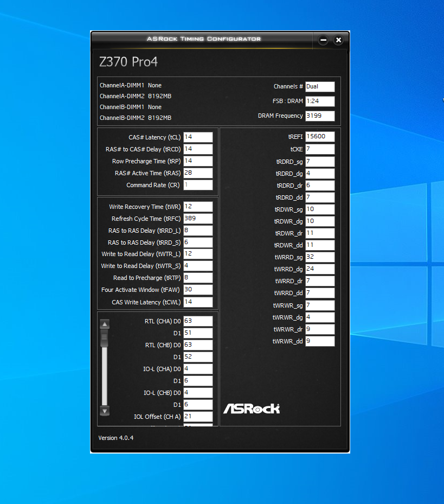Click the scroll down arrow in RTL list
444x504 pixels.
tap(105, 411)
